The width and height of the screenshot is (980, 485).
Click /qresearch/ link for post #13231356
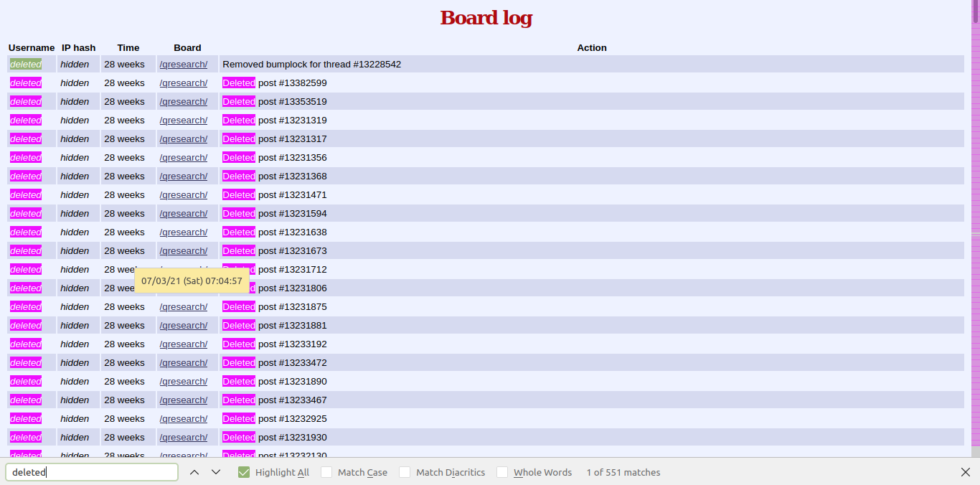184,158
